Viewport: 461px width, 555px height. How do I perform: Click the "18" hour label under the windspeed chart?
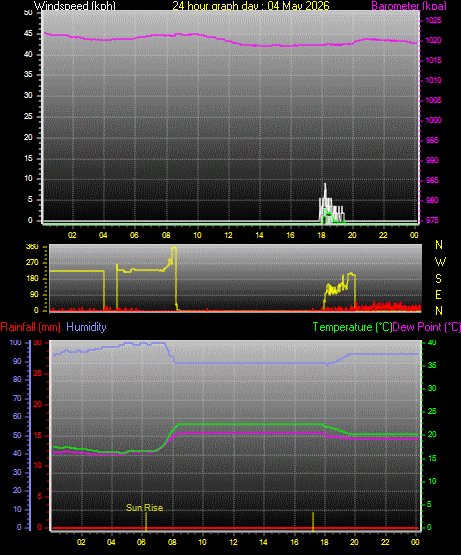pyautogui.click(x=321, y=235)
